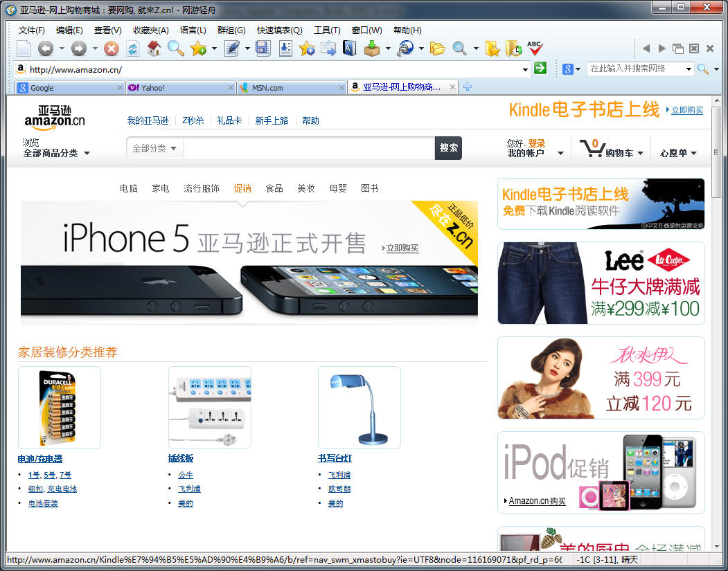The image size is (728, 571).
Task: Click the floppy disk save icon
Action: coord(263,48)
